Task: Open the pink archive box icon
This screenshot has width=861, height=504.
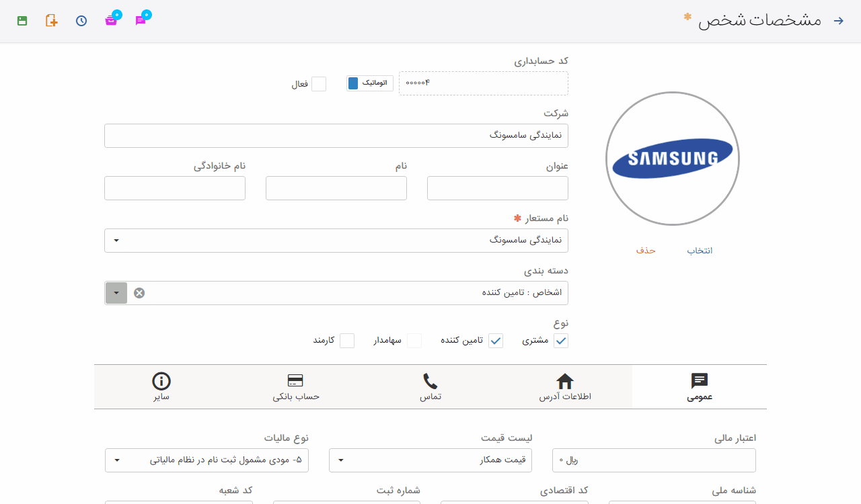Action: click(x=112, y=20)
